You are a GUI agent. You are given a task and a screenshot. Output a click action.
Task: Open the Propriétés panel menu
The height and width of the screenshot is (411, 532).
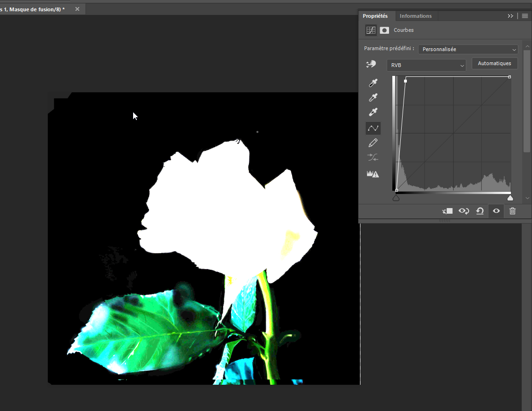click(x=525, y=15)
